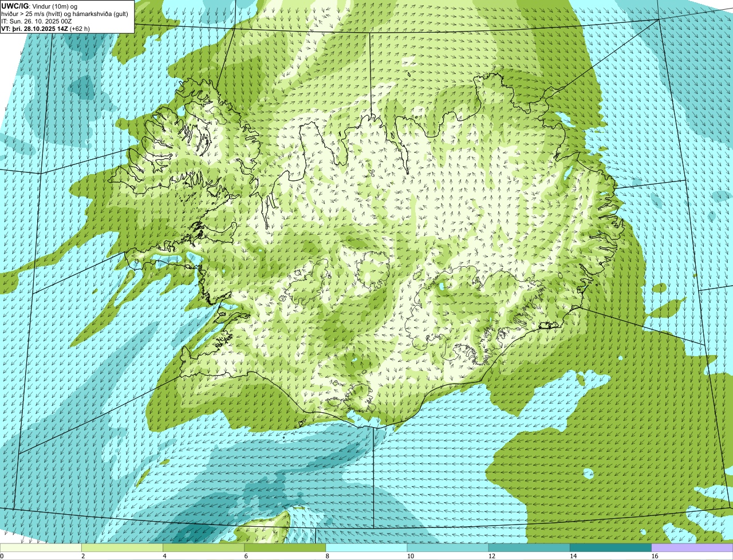The width and height of the screenshot is (733, 560).
Task: Click the 4–6 m/s green legend swatch
Action: click(203, 548)
